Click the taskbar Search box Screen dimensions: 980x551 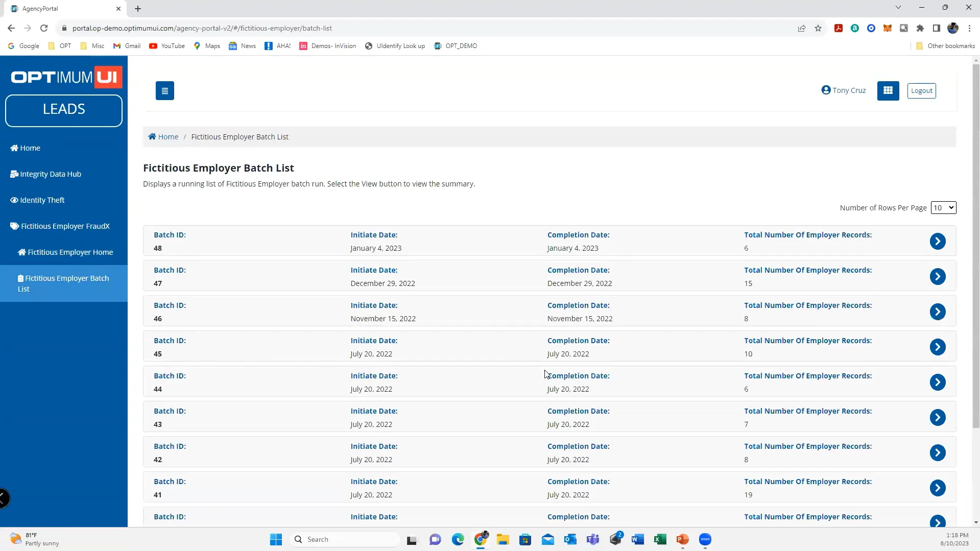[x=345, y=539]
